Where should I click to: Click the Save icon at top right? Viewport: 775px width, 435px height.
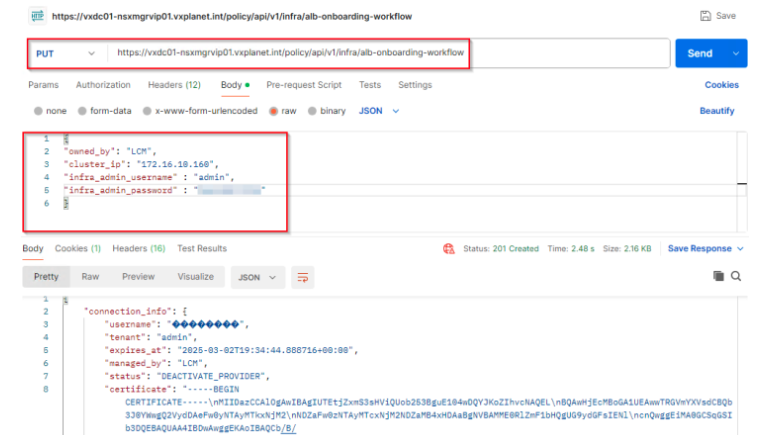click(x=706, y=16)
